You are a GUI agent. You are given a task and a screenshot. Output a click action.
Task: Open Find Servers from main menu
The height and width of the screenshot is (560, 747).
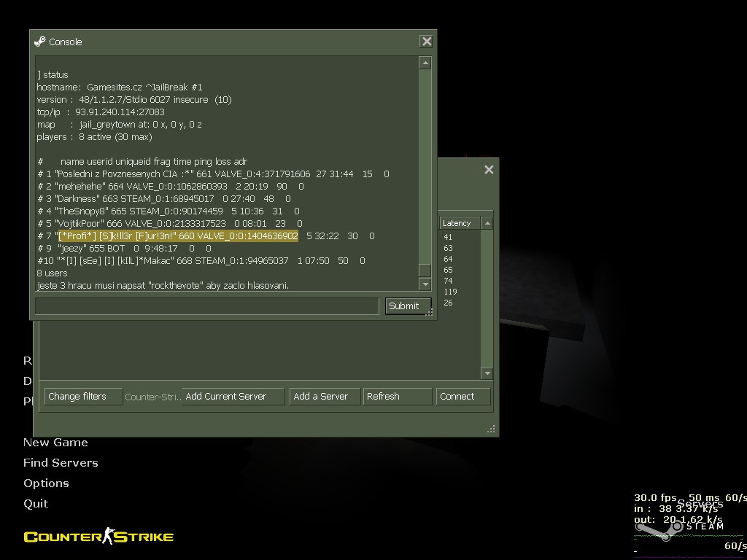[x=61, y=463]
